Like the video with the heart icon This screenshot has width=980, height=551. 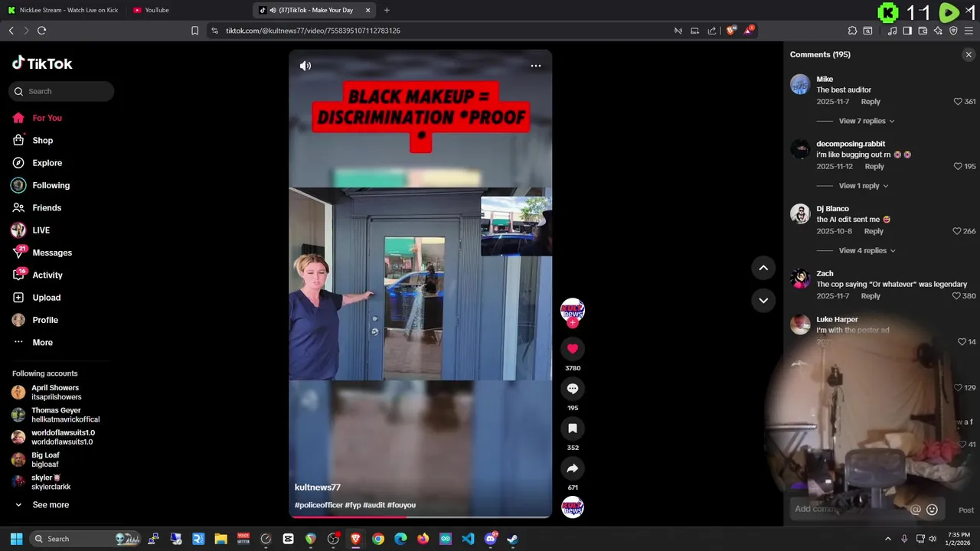click(573, 349)
